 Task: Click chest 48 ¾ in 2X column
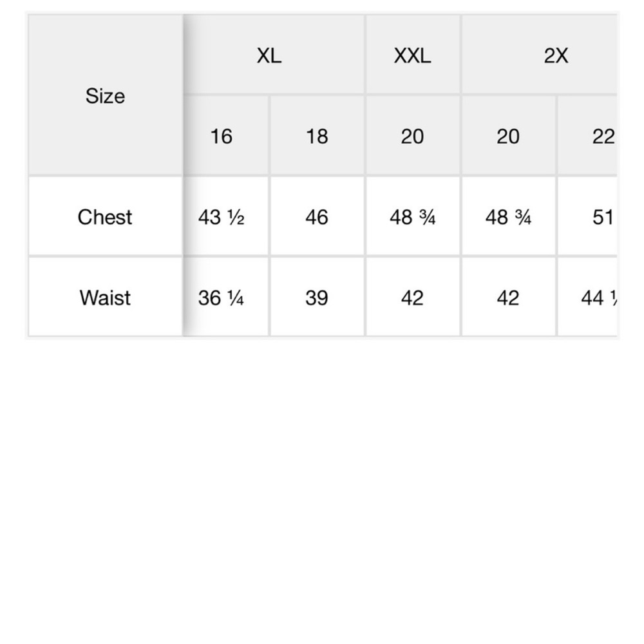tap(508, 217)
